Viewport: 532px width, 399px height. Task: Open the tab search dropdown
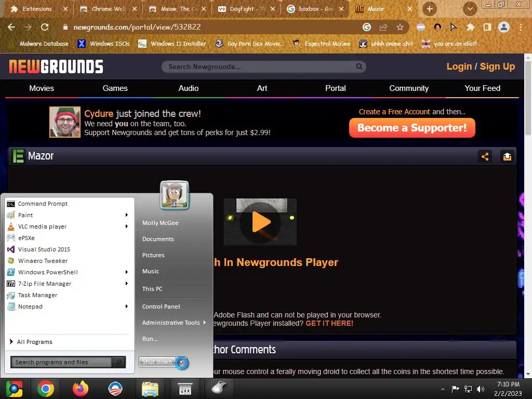470,9
